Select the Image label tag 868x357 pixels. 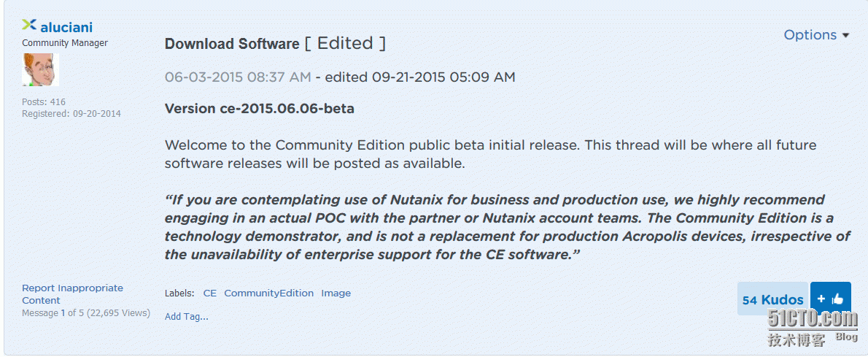[336, 293]
